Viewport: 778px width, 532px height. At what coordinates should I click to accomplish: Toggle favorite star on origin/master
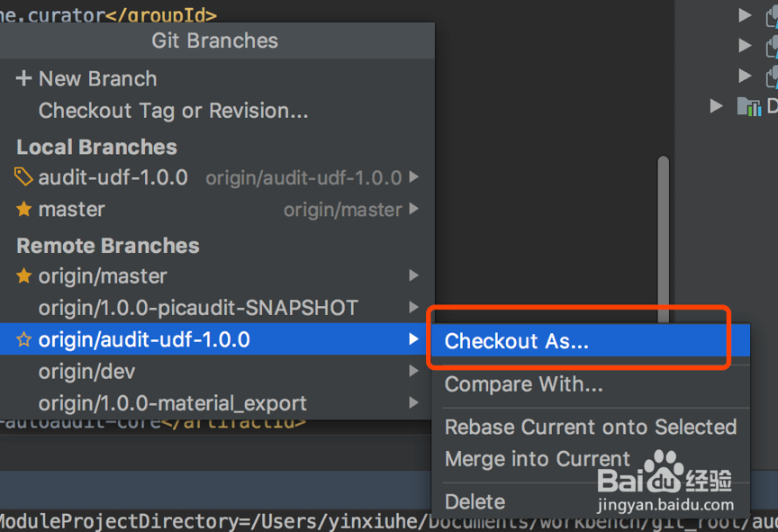coord(23,275)
